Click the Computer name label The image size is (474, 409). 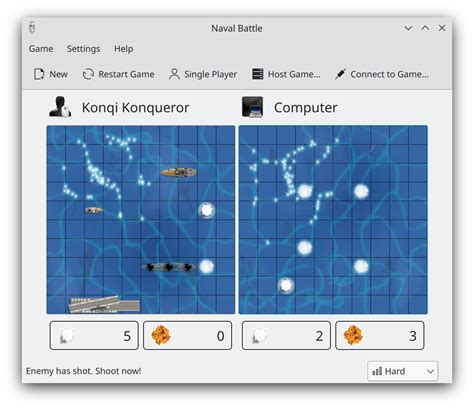click(306, 108)
